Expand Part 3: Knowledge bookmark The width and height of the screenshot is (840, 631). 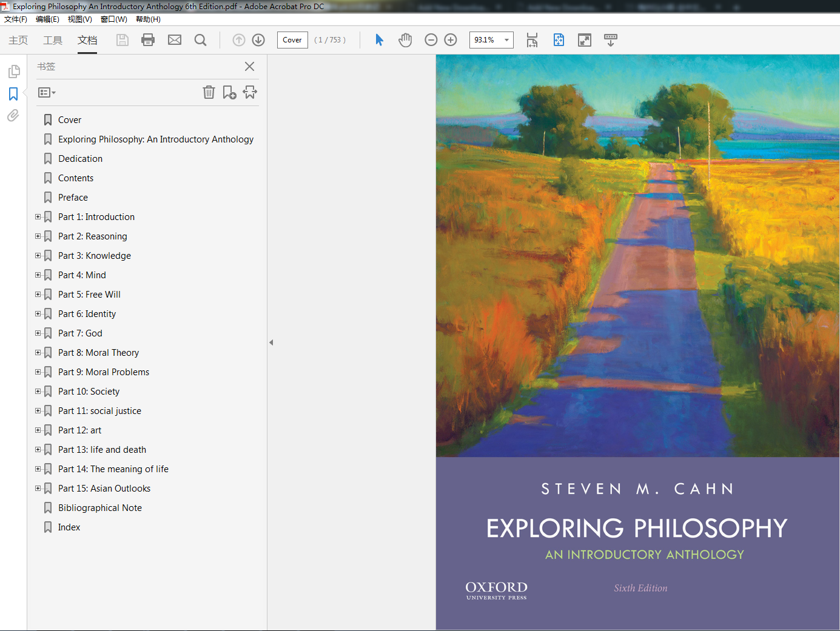(38, 255)
